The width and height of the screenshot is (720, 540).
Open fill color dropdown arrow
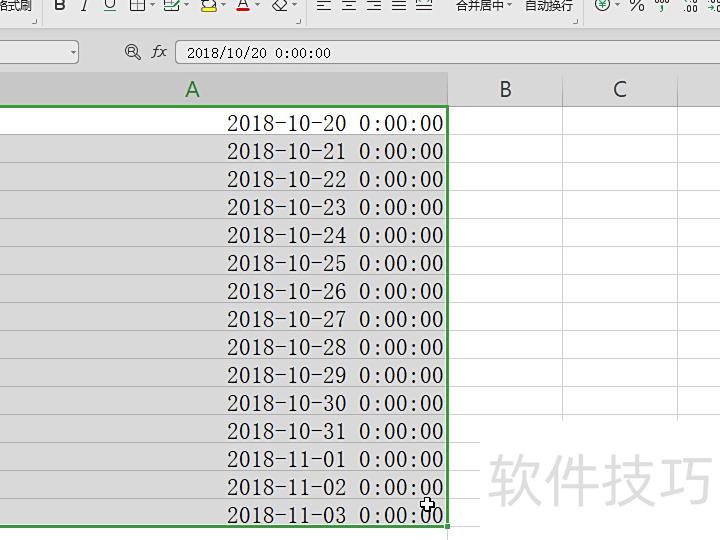click(x=224, y=5)
